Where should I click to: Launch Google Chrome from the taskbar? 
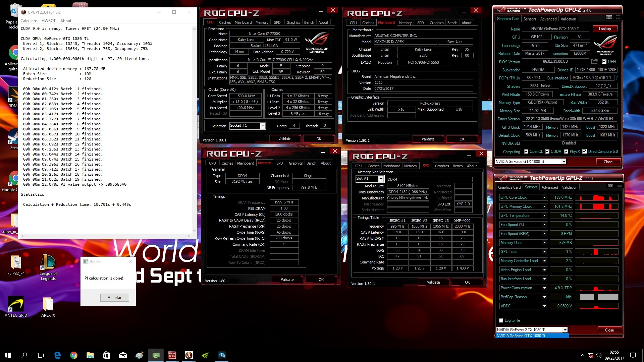[x=74, y=355]
